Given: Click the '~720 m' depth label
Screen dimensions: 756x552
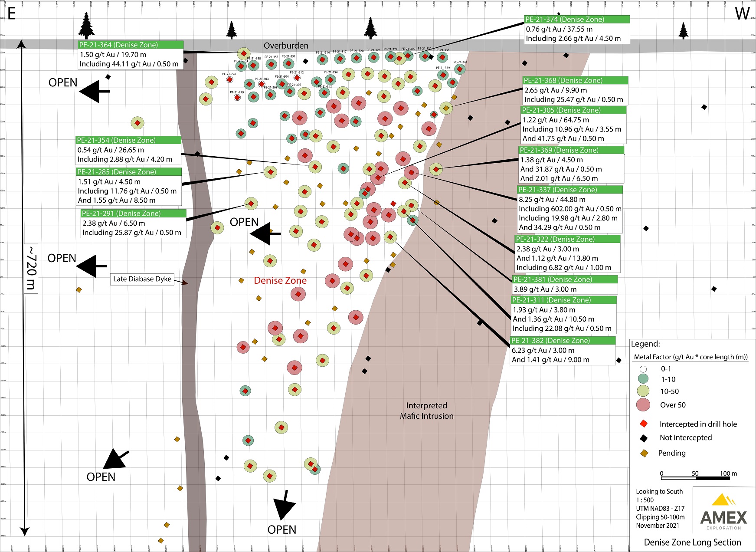Looking at the screenshot, I should pyautogui.click(x=31, y=268).
